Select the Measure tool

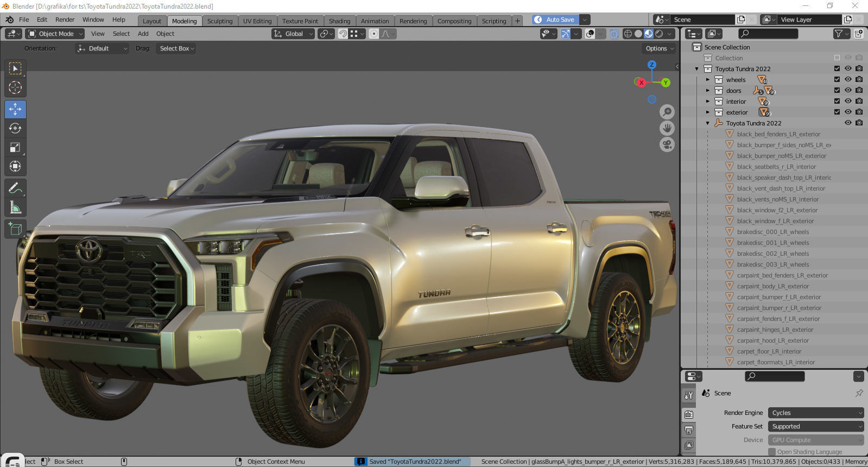click(x=15, y=207)
